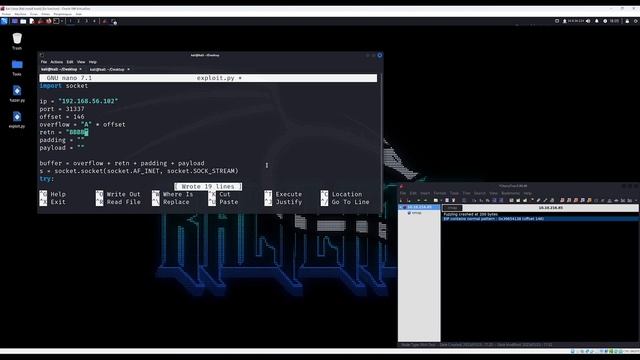
Task: Switch to workspace 2
Action: pyautogui.click(x=78, y=21)
